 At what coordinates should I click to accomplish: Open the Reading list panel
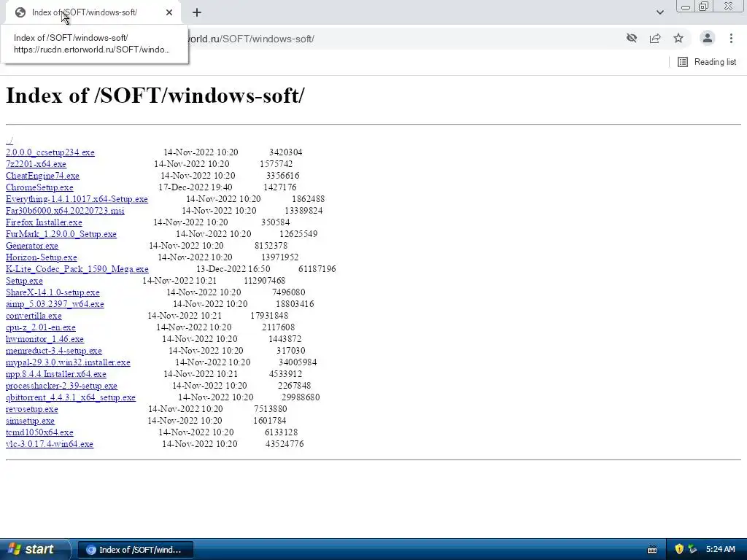click(x=707, y=62)
